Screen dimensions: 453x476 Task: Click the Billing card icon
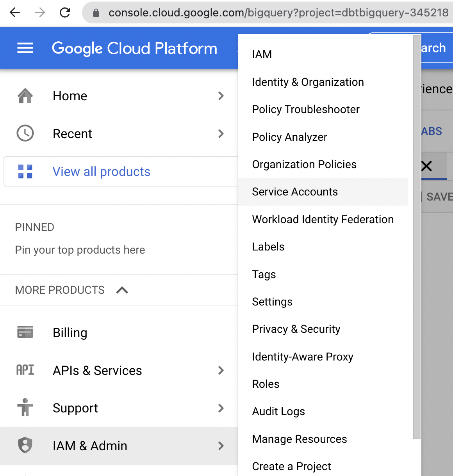coord(25,332)
